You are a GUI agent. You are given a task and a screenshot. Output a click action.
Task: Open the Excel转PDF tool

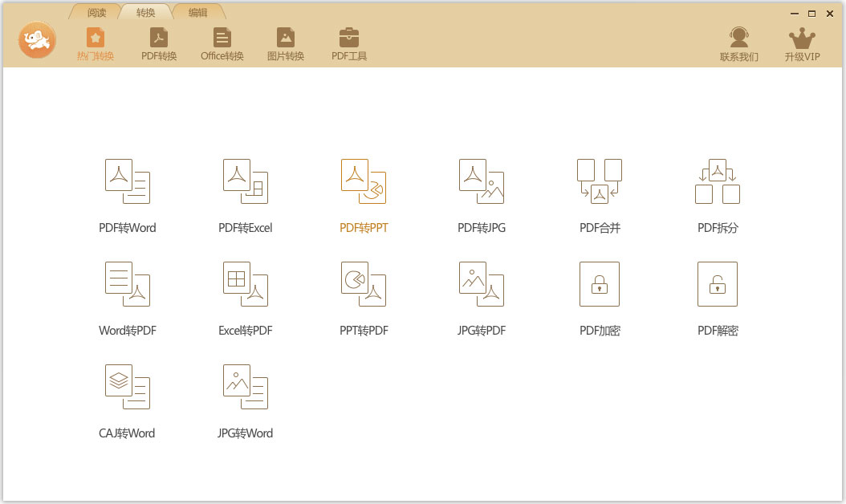pos(246,284)
